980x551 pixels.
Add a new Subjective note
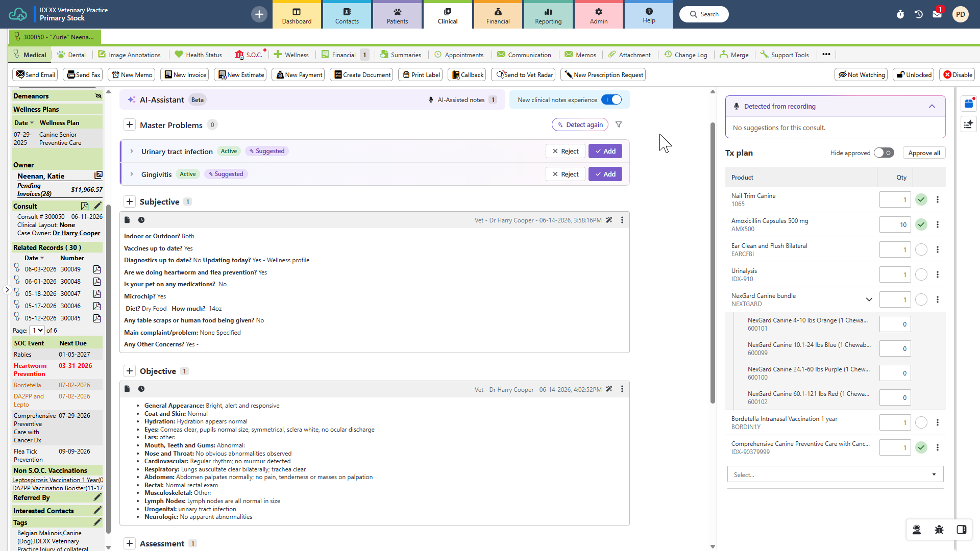(x=130, y=202)
